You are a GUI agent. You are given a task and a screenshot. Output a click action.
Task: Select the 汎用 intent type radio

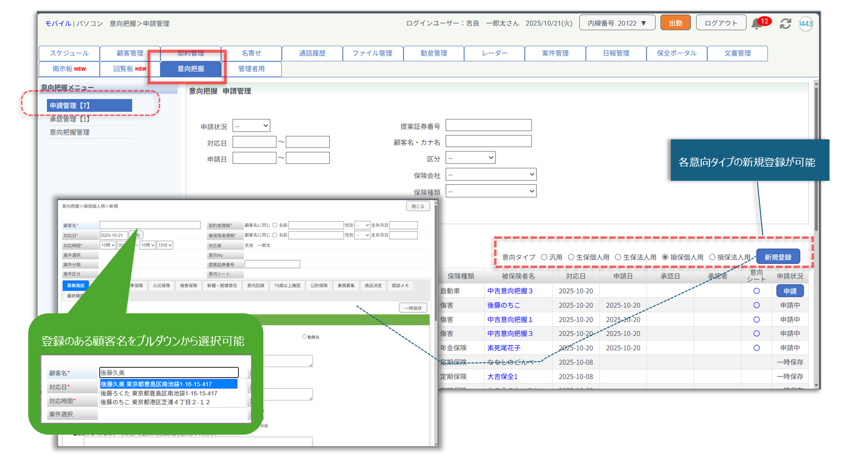[x=544, y=257]
